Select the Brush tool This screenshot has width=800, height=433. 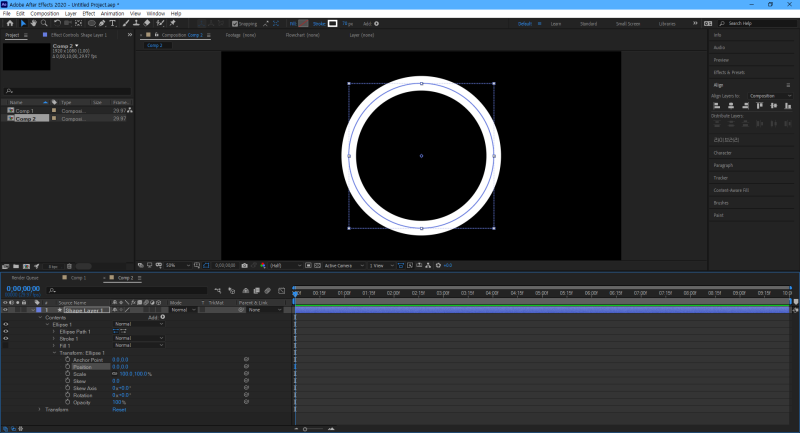click(126, 23)
